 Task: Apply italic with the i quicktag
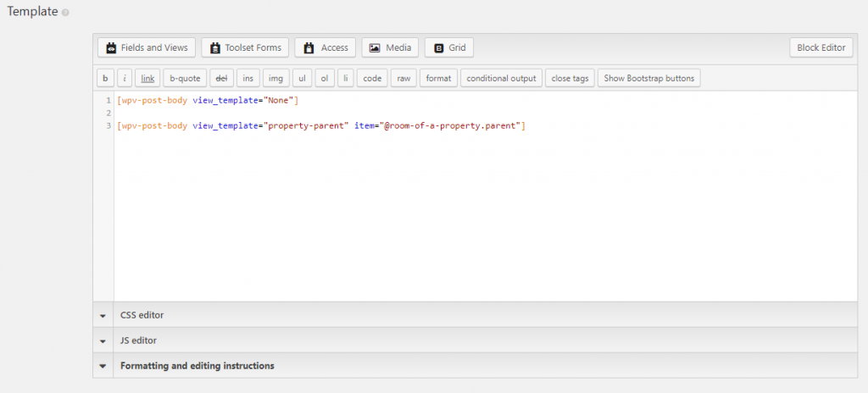click(125, 78)
